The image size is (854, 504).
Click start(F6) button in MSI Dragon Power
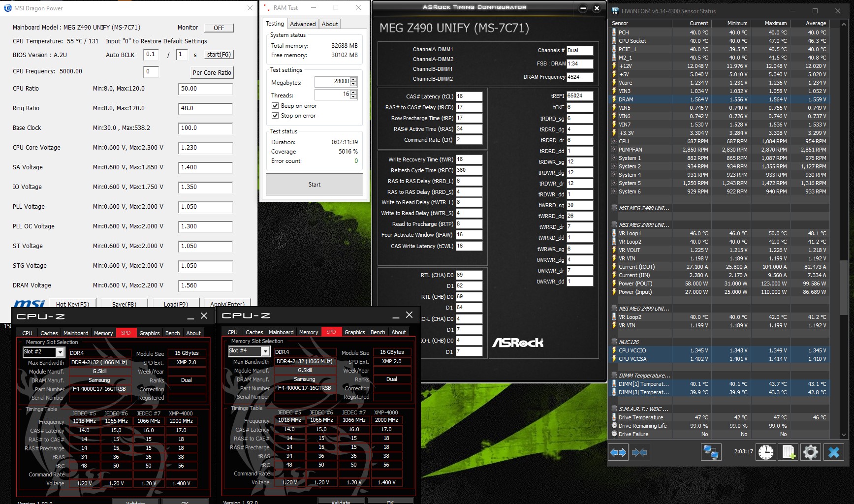(219, 55)
